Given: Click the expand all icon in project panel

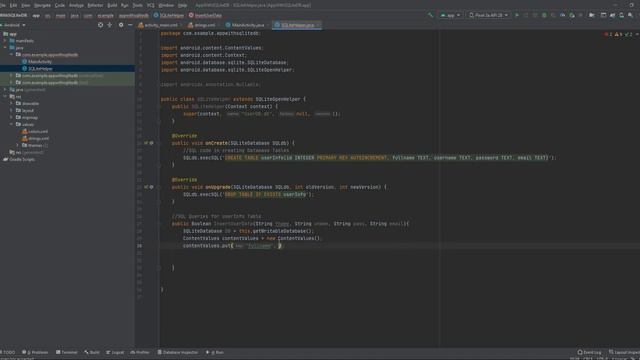Looking at the screenshot, I should pos(110,25).
